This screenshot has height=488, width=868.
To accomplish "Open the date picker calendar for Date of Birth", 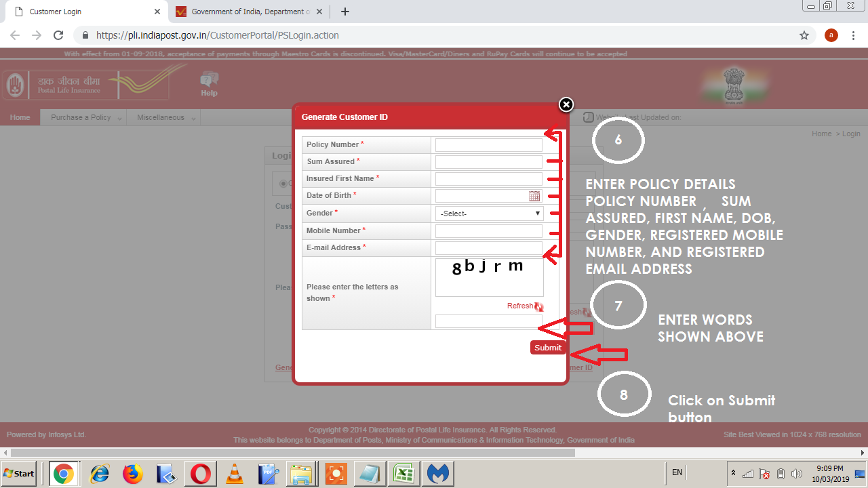I will coord(535,196).
